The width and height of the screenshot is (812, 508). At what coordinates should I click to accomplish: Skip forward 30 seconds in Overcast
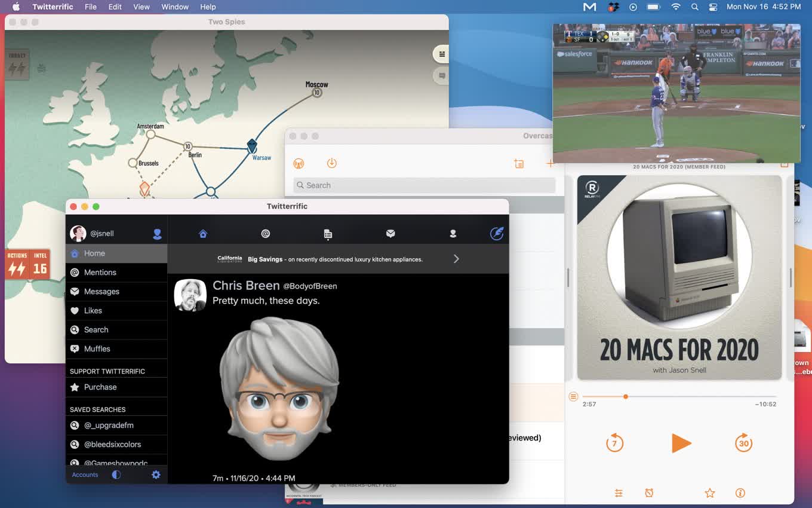[743, 443]
